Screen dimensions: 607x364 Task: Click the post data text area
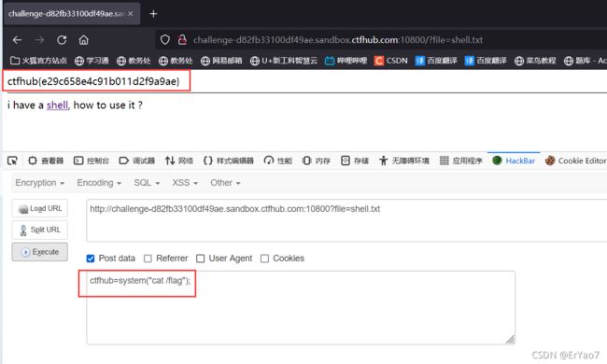[301, 307]
